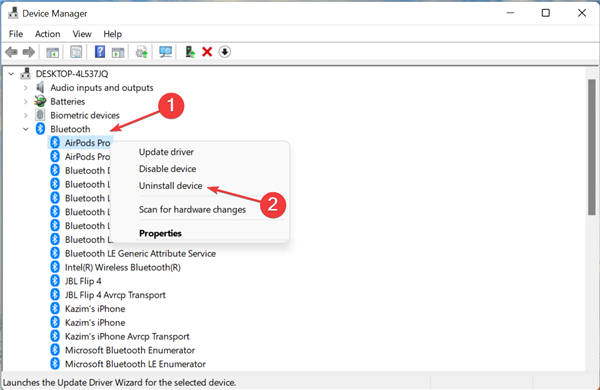The image size is (600, 390).
Task: Maximize the Device Manager window
Action: tap(546, 13)
